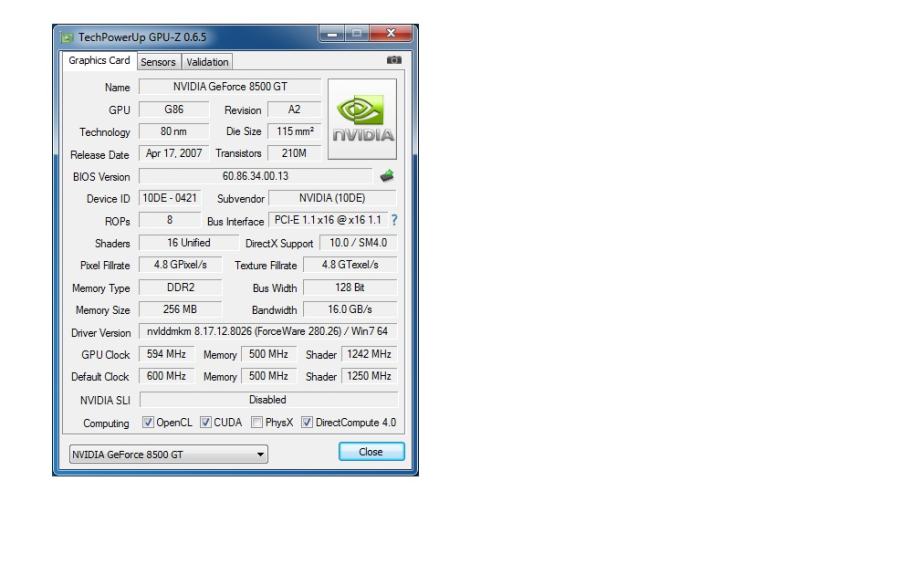The image size is (920, 575).
Task: Switch to the Sensors tab
Action: [158, 62]
